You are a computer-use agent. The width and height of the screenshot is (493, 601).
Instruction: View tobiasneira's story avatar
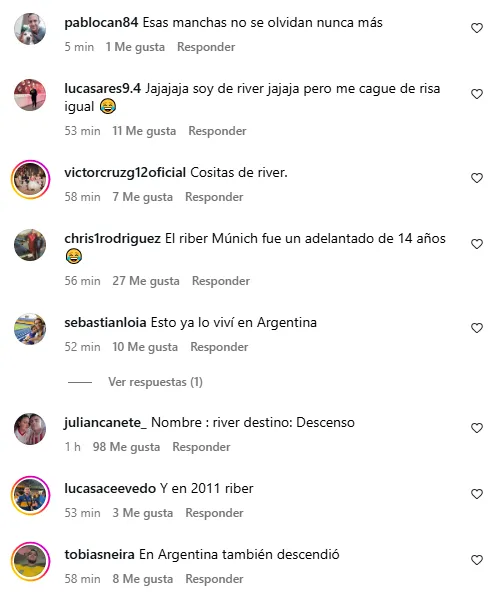point(30,561)
